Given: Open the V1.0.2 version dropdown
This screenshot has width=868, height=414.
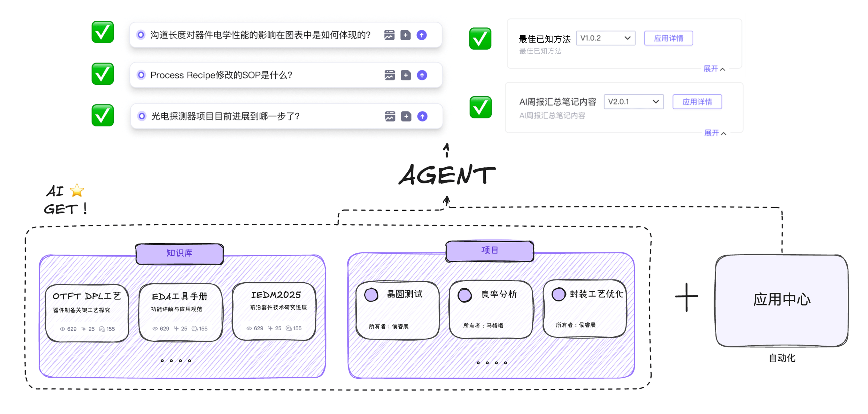Looking at the screenshot, I should [x=606, y=38].
